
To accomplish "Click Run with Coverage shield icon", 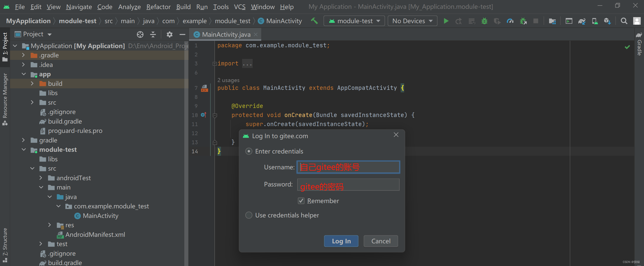I will pos(497,21).
